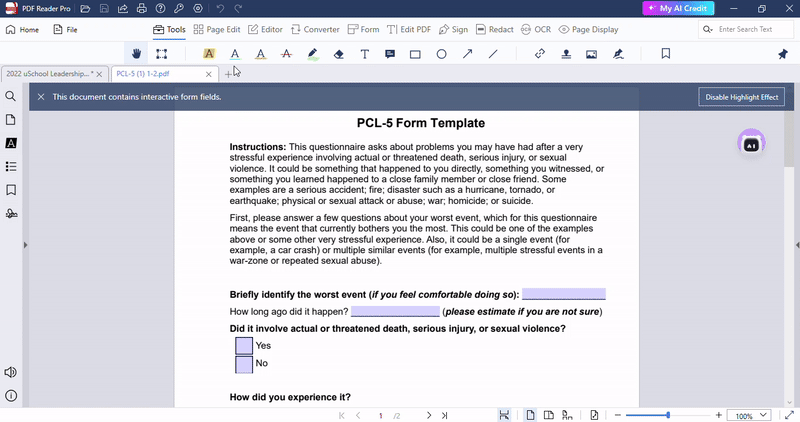Open the page thumbnails panel
800x422 pixels.
point(11,119)
